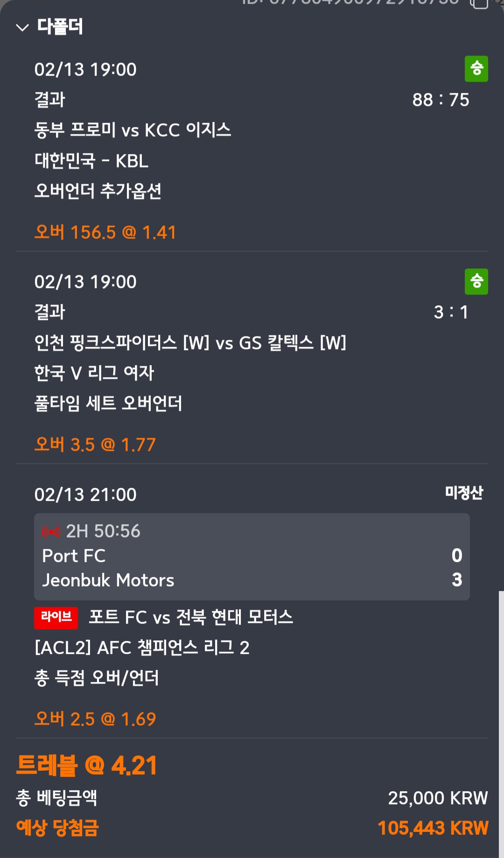
Task: Click the green 승 badge for V리그 bet
Action: point(476,281)
